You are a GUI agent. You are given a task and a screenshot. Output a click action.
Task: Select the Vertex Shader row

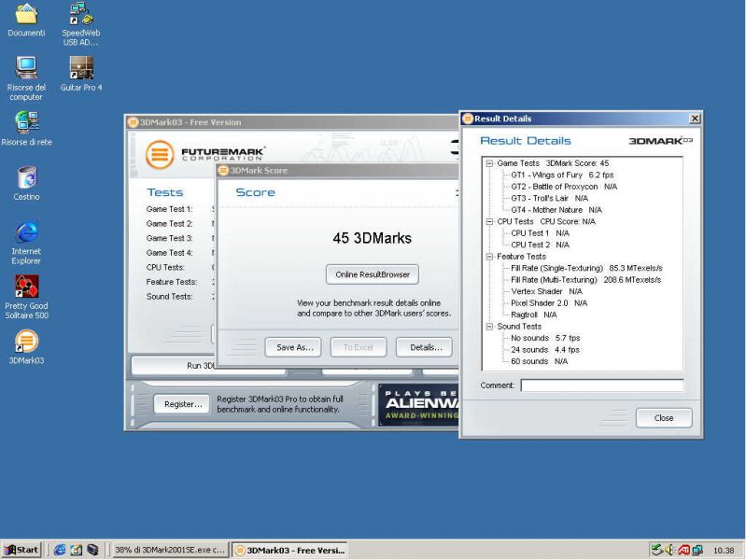pyautogui.click(x=546, y=291)
